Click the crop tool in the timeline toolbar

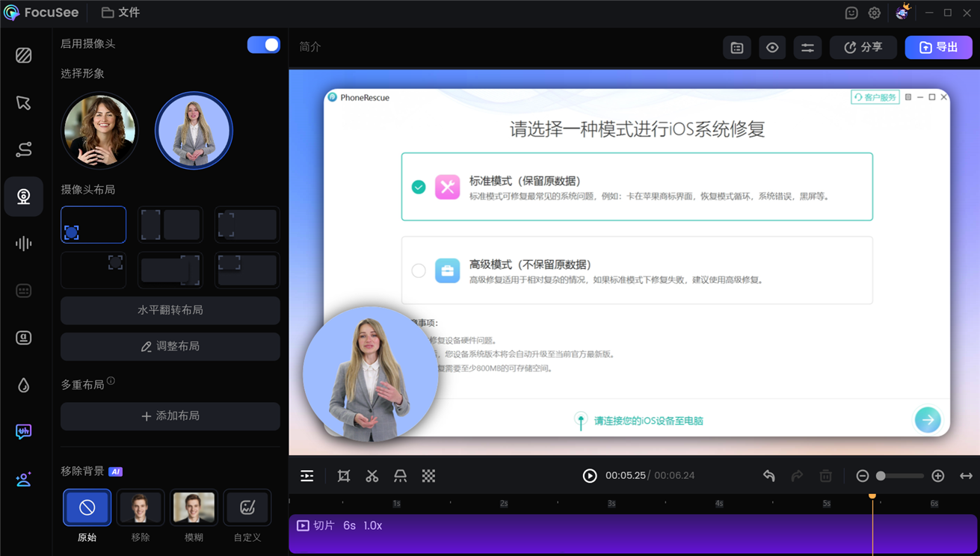(x=344, y=476)
